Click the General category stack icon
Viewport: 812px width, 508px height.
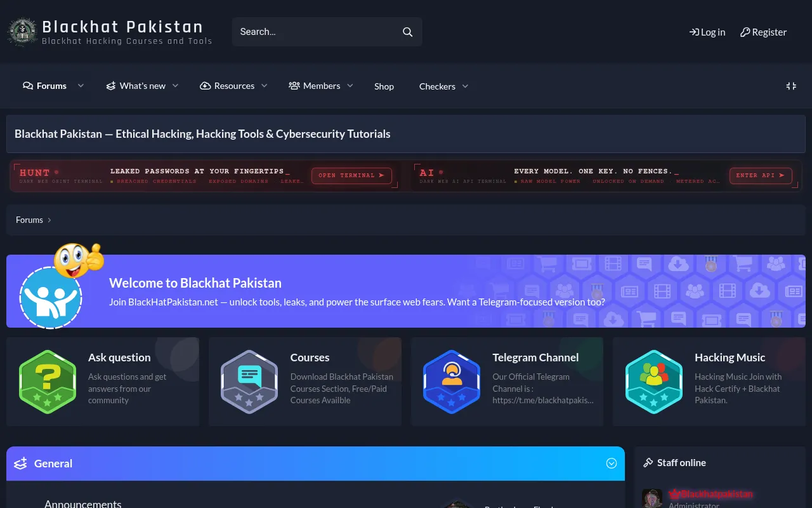coord(20,464)
